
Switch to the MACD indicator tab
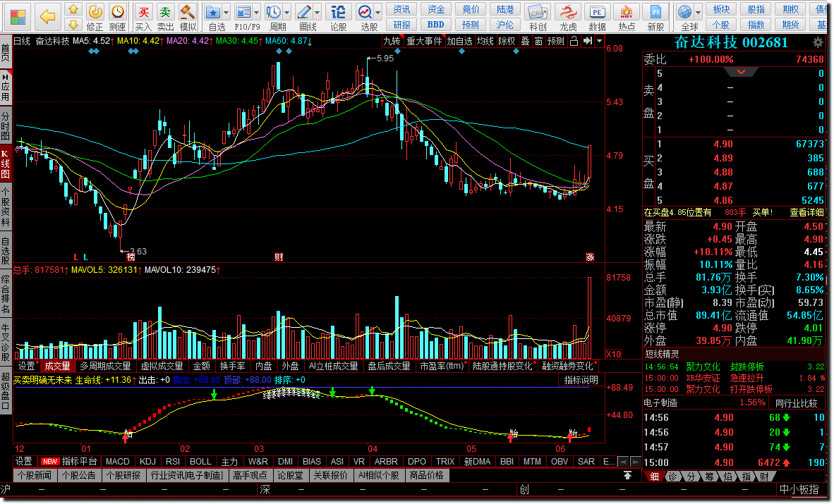[118, 462]
